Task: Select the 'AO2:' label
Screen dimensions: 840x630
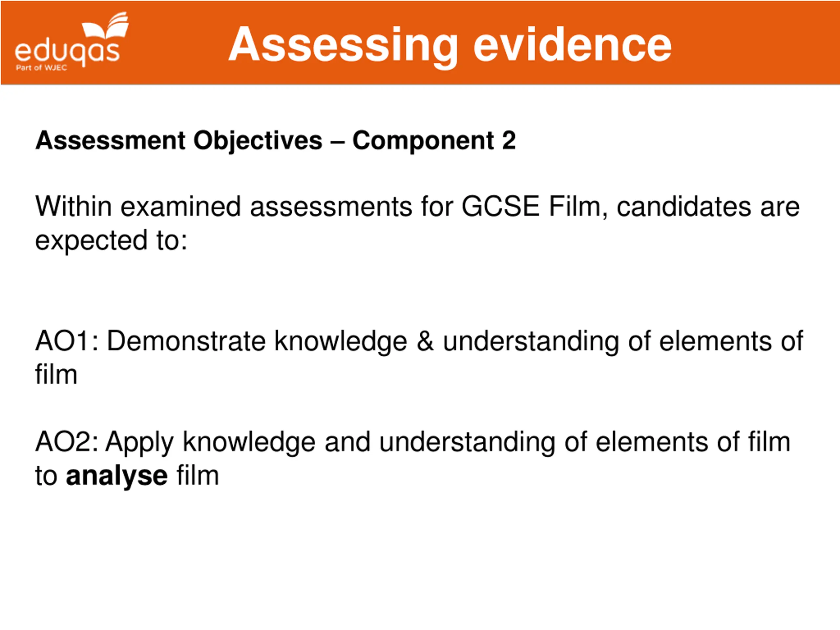Action: (67, 442)
